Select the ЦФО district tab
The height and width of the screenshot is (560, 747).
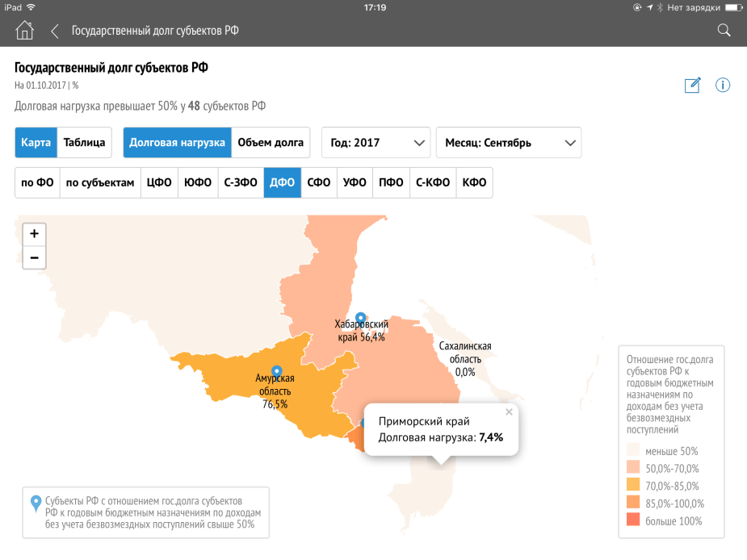tap(159, 182)
